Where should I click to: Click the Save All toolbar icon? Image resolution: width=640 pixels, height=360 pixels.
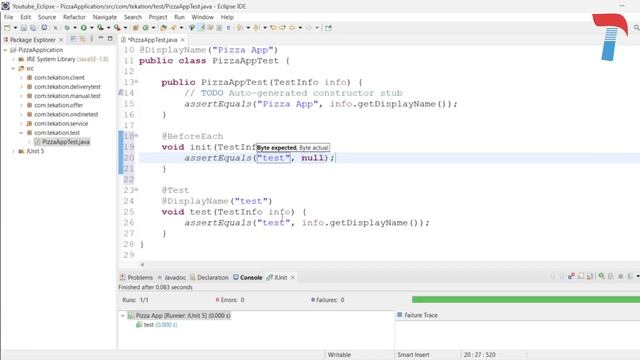[x=33, y=28]
